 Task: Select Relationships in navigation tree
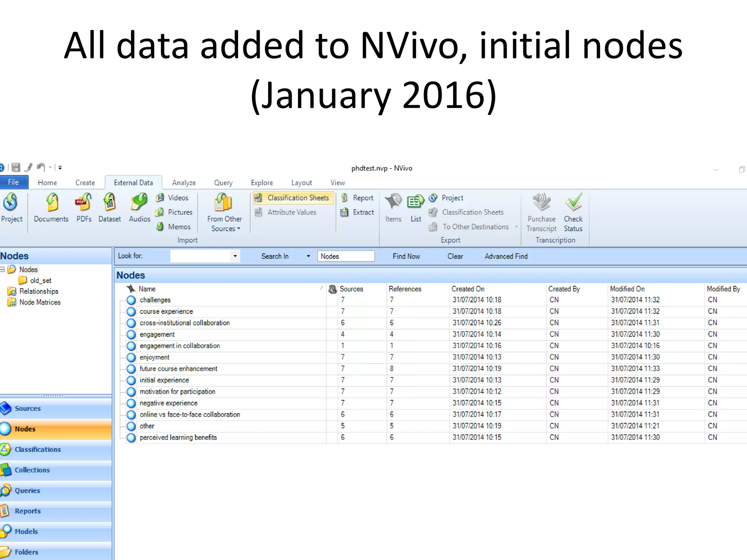click(33, 291)
